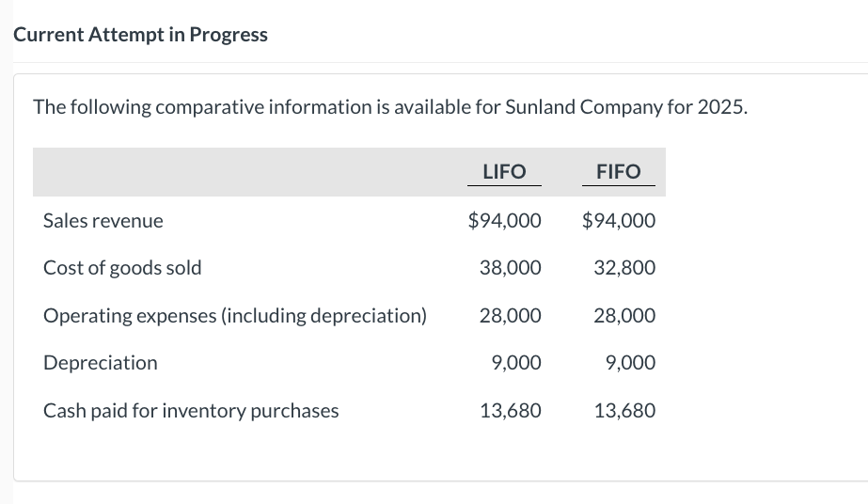Click the Sunland Company 2025 intro sentence
The width and height of the screenshot is (868, 504).
(x=391, y=106)
